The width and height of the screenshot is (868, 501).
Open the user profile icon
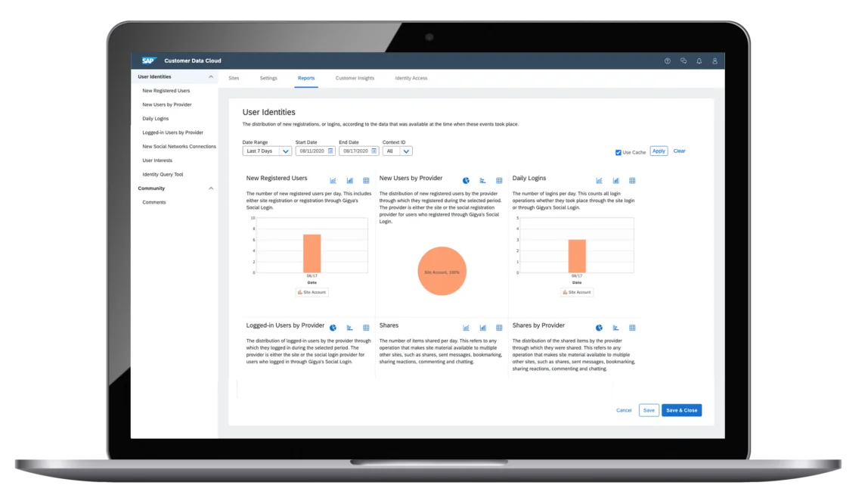pos(714,61)
